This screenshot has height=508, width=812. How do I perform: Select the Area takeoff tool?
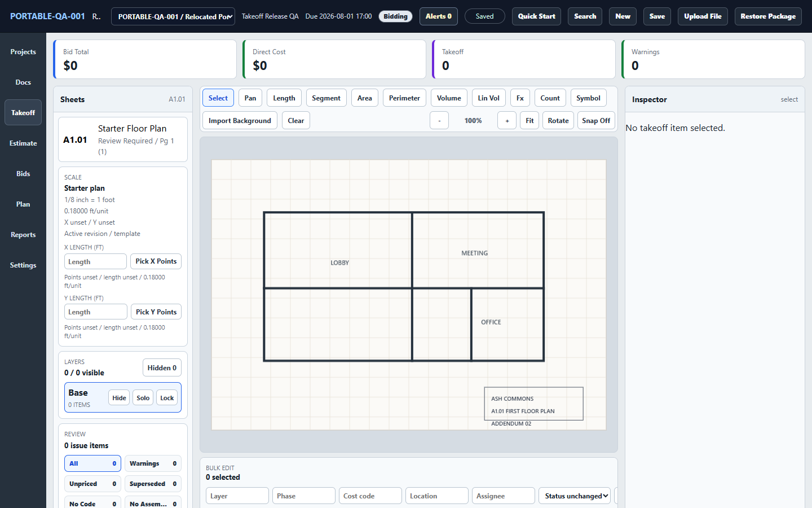(x=364, y=98)
